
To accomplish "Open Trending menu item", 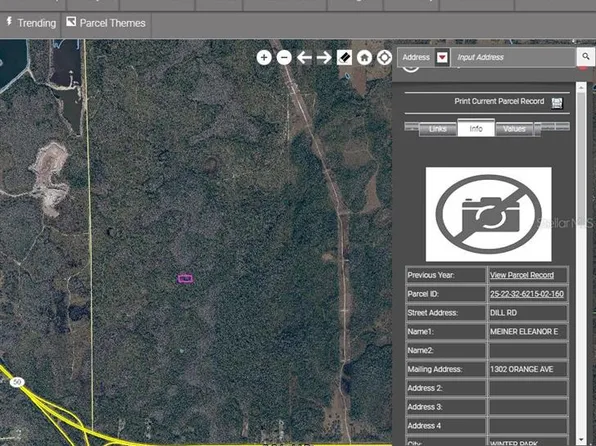I will pos(30,24).
